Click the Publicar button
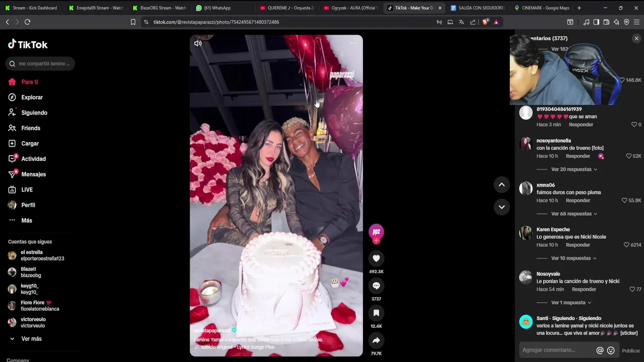 (631, 351)
